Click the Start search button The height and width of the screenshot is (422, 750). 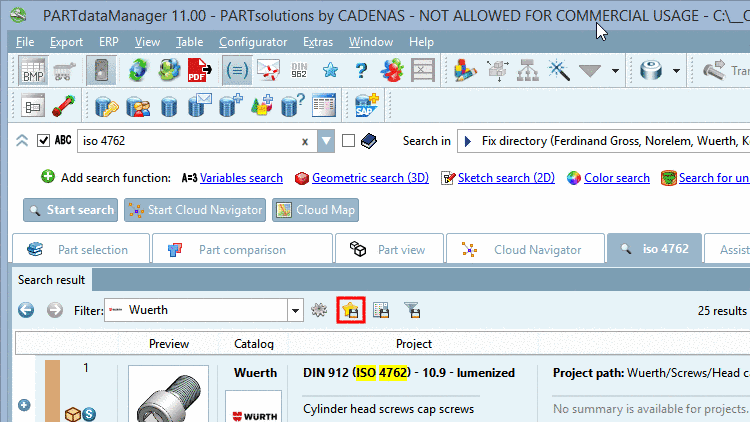point(70,210)
